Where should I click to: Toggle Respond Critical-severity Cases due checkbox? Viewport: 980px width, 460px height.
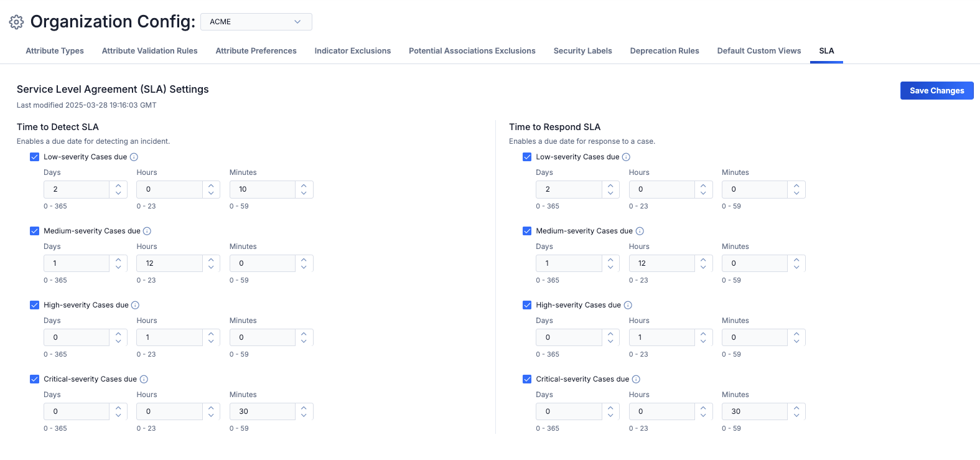point(527,379)
